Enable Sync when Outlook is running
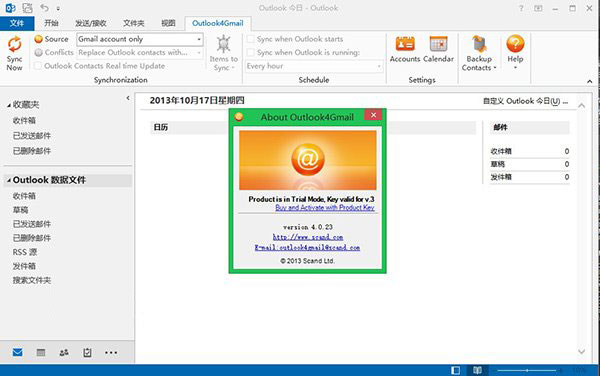 coord(251,52)
